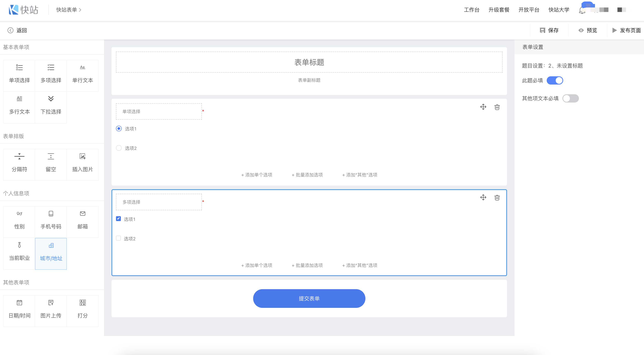Click 添加单个选项 under 单项选择 question
This screenshot has width=644, height=355.
pos(257,175)
